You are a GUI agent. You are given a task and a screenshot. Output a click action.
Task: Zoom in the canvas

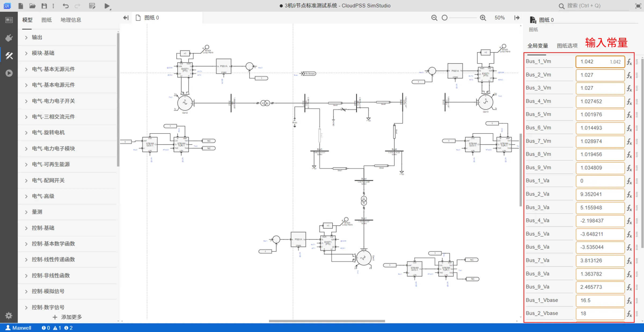tap(483, 18)
